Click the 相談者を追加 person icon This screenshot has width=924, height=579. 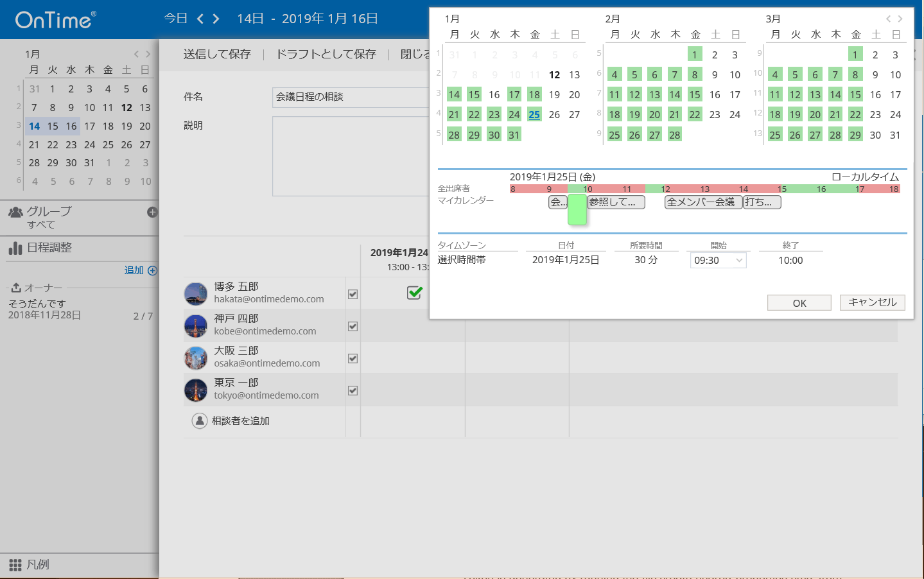coord(200,420)
